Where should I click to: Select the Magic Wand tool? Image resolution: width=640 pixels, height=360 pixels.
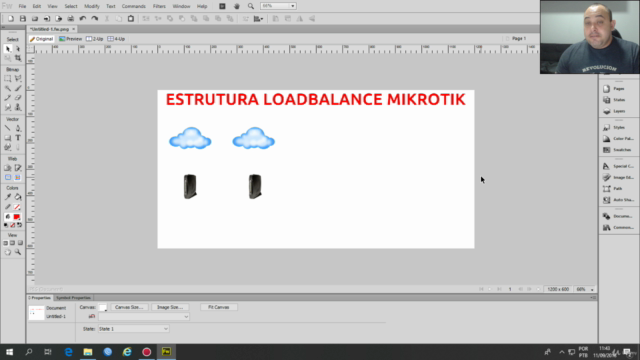point(8,88)
